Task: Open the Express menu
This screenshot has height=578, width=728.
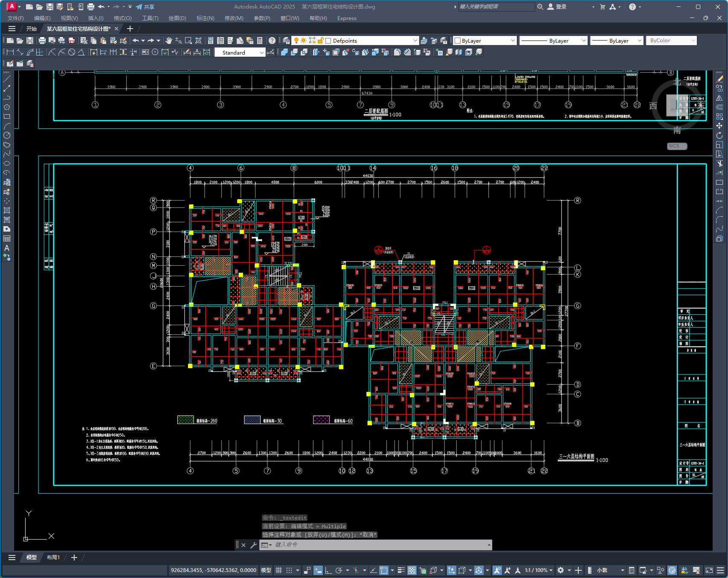Action: click(347, 18)
